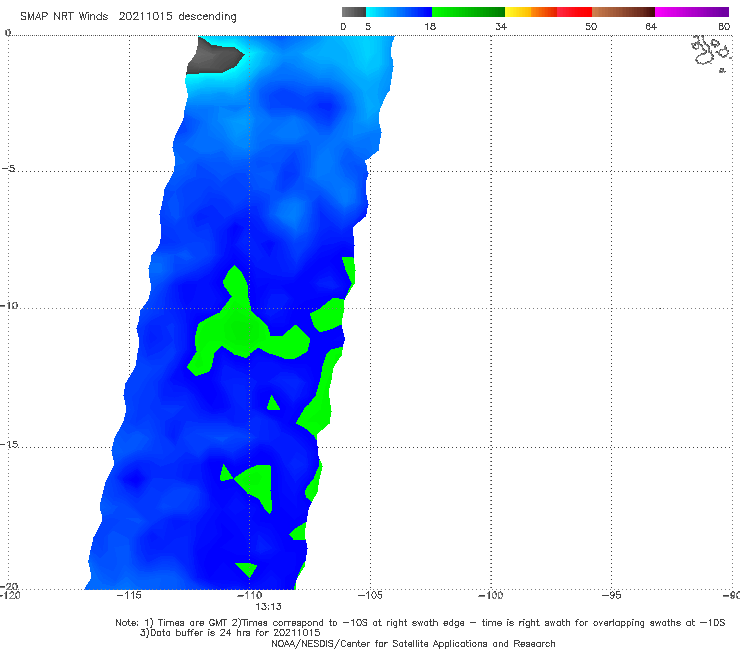
Task: Click the NOAA/NESDIS credit line
Action: (413, 643)
